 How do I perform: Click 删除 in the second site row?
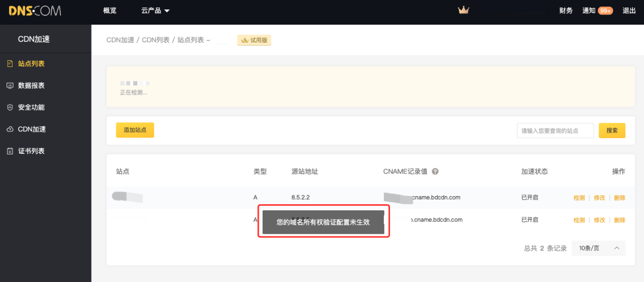click(619, 220)
